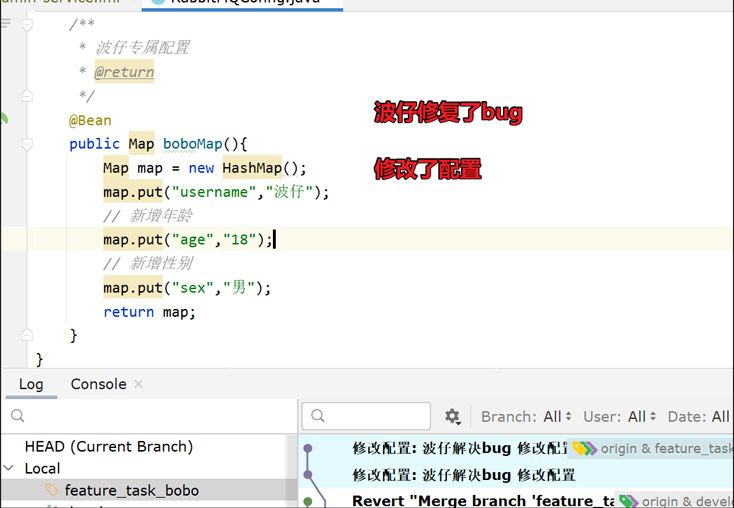Place cursor on map.put("sex") line
This screenshot has width=734, height=508.
tap(187, 287)
